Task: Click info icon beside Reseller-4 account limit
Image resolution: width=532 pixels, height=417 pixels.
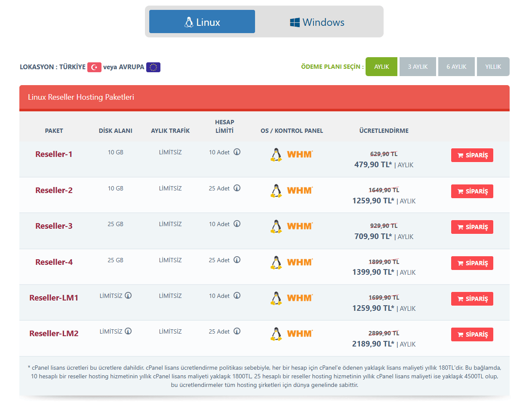Action: (237, 260)
